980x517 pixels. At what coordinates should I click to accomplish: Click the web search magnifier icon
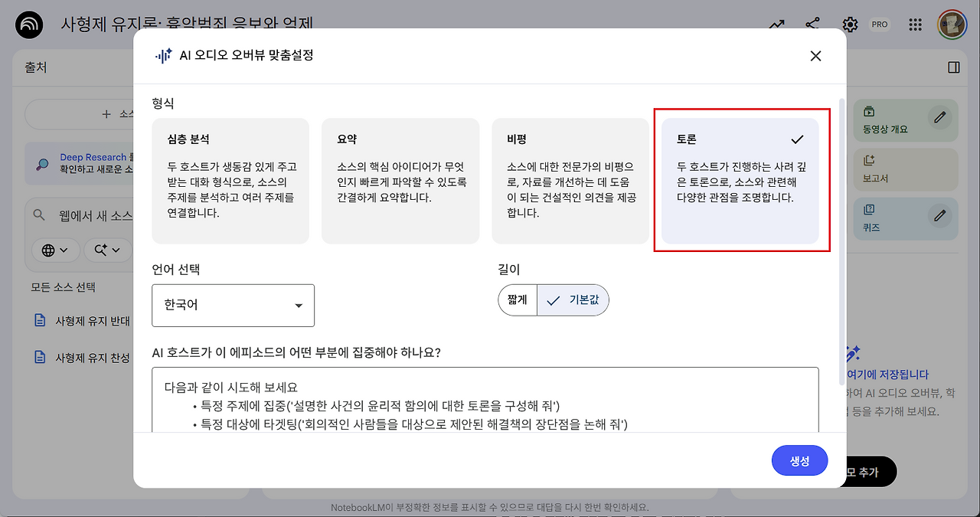click(40, 216)
